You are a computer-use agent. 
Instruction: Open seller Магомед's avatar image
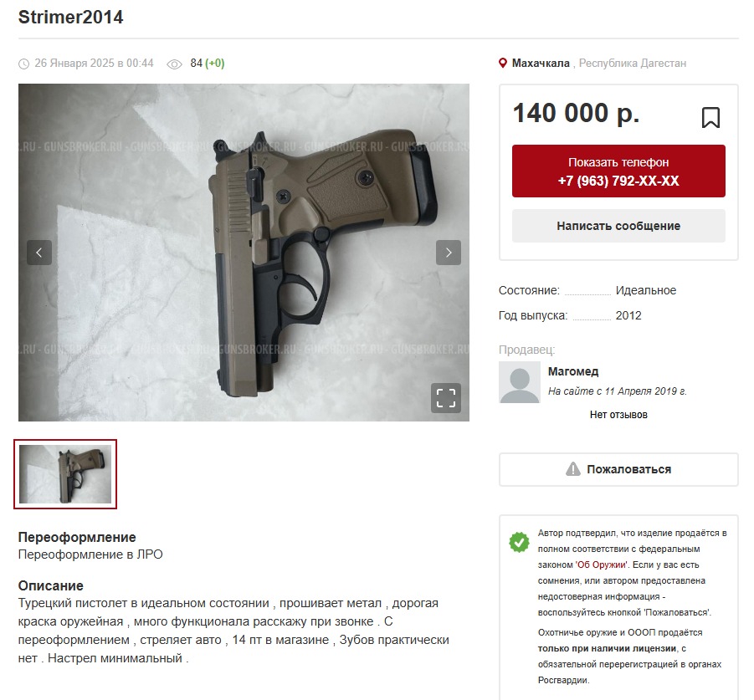point(520,382)
